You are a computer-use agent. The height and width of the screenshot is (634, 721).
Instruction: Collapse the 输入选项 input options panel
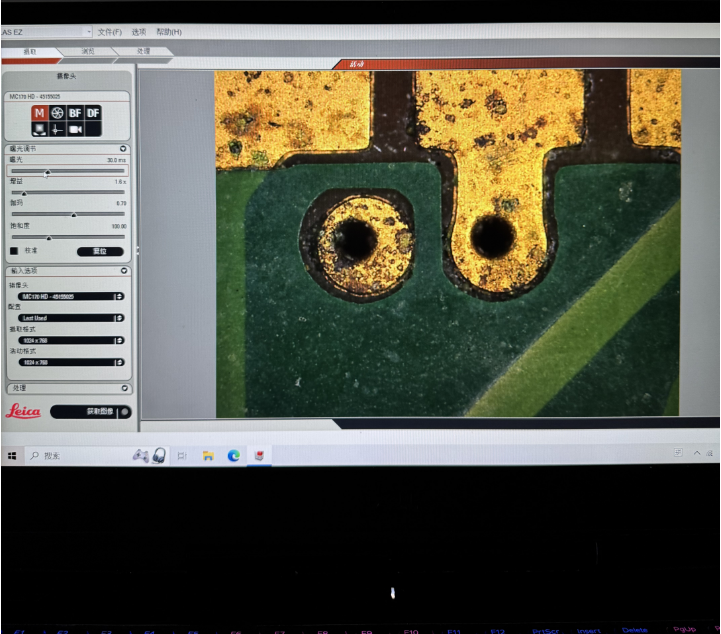(x=124, y=271)
